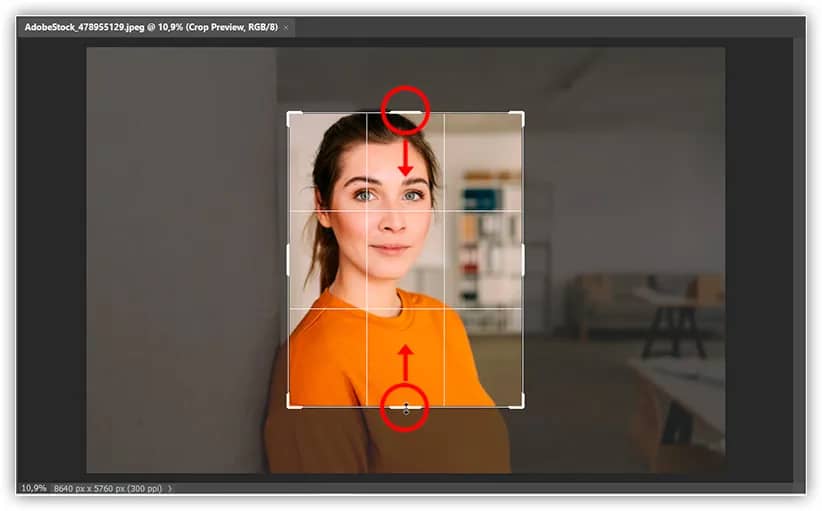Select the top-right corner crop handle
822x511 pixels.
point(520,114)
